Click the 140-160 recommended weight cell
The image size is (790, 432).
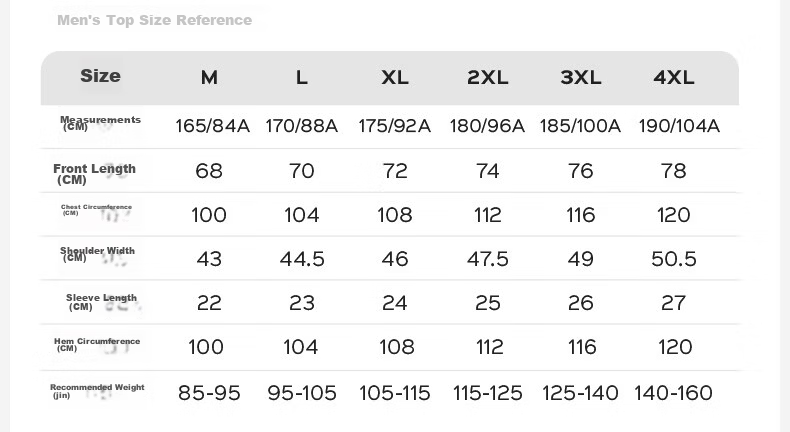click(674, 393)
